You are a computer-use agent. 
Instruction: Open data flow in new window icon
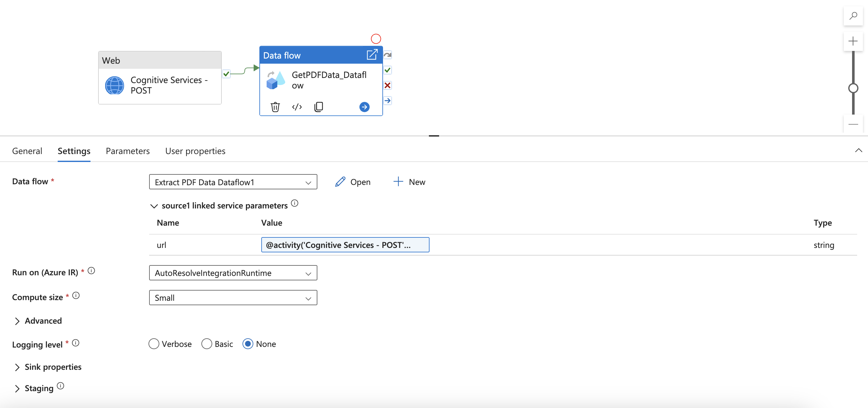(372, 54)
